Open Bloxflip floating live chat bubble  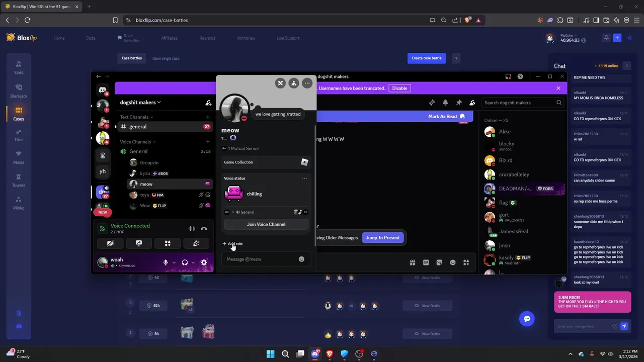coord(527,319)
